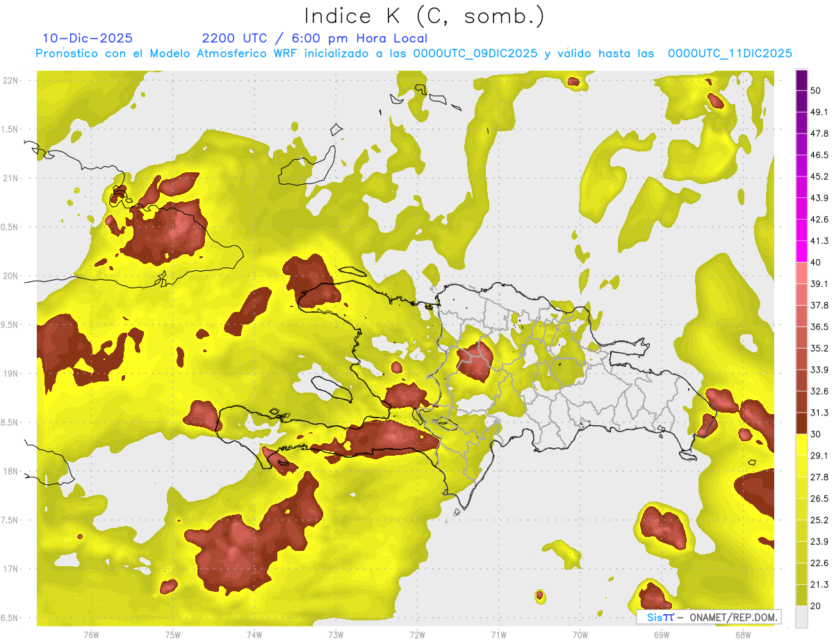Viewport: 834px width, 644px height.
Task: Click the "72W" longitude axis label
Action: tap(417, 635)
